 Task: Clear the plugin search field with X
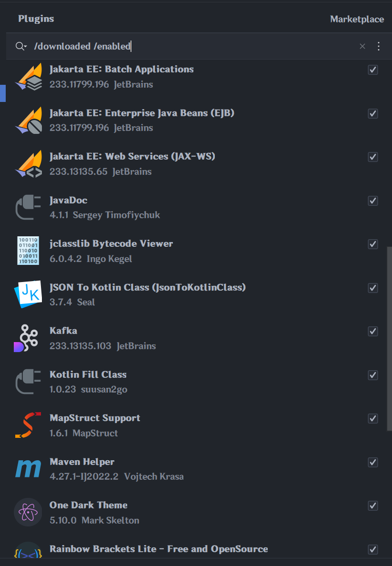point(362,46)
